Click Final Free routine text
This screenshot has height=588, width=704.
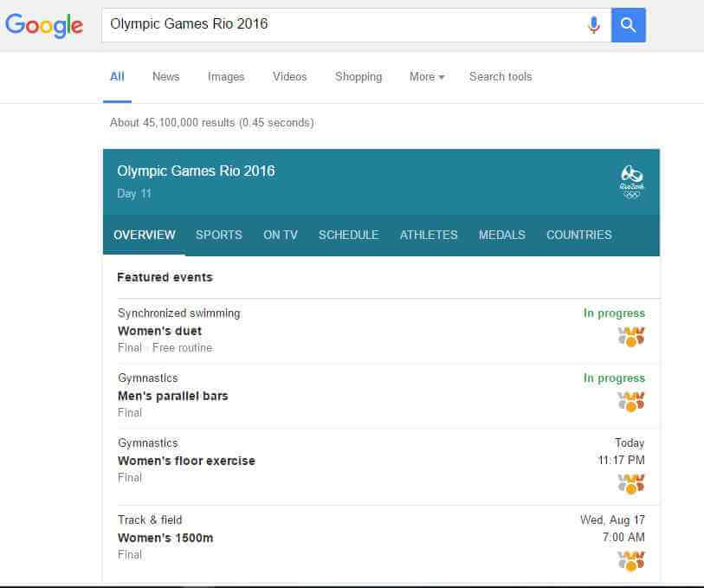tap(165, 348)
